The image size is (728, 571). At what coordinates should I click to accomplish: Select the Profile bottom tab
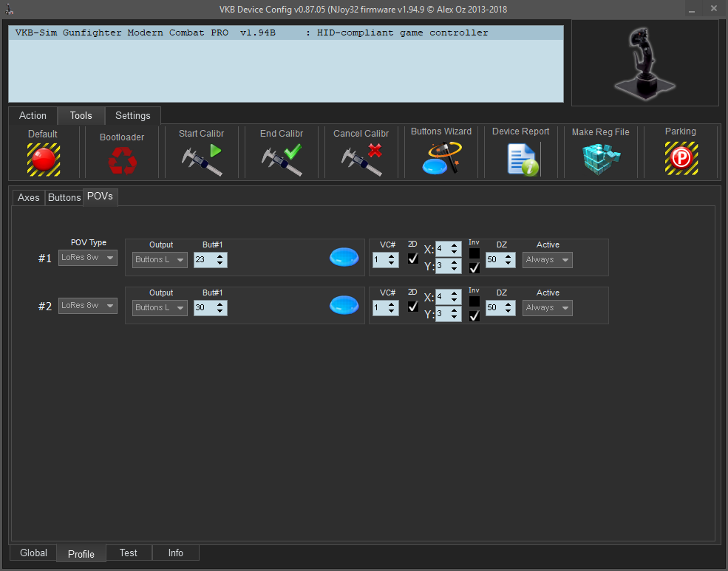click(x=81, y=554)
